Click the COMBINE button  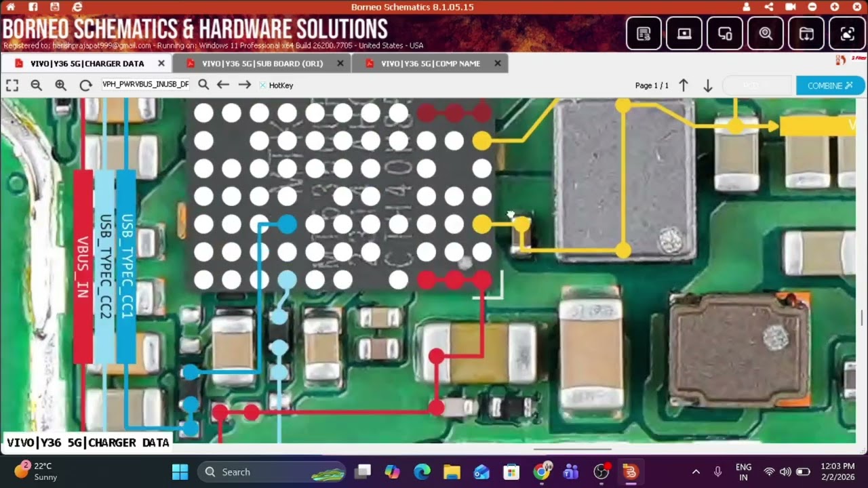(x=831, y=85)
